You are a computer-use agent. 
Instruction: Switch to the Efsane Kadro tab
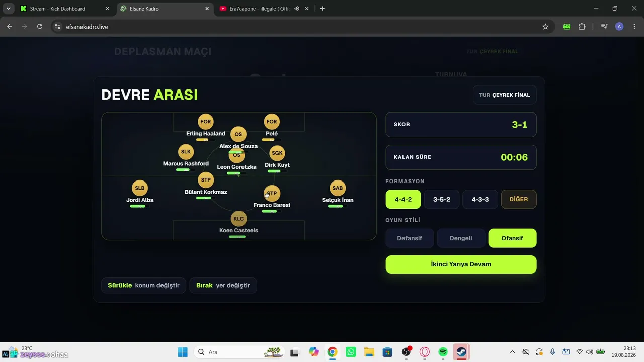pos(165,9)
